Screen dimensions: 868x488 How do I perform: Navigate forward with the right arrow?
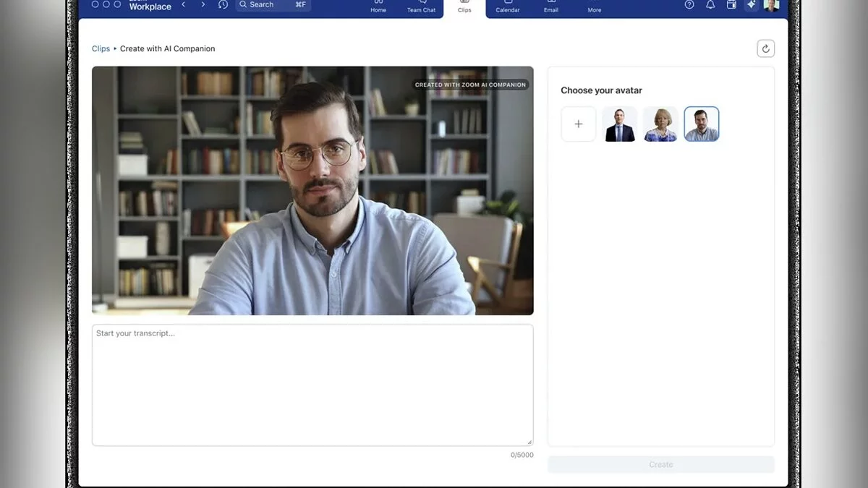coord(203,4)
